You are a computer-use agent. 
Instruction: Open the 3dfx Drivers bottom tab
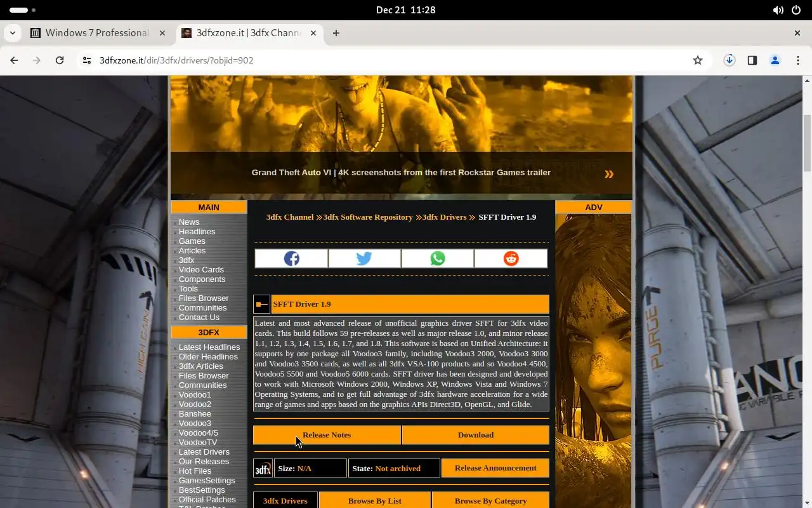pos(285,500)
